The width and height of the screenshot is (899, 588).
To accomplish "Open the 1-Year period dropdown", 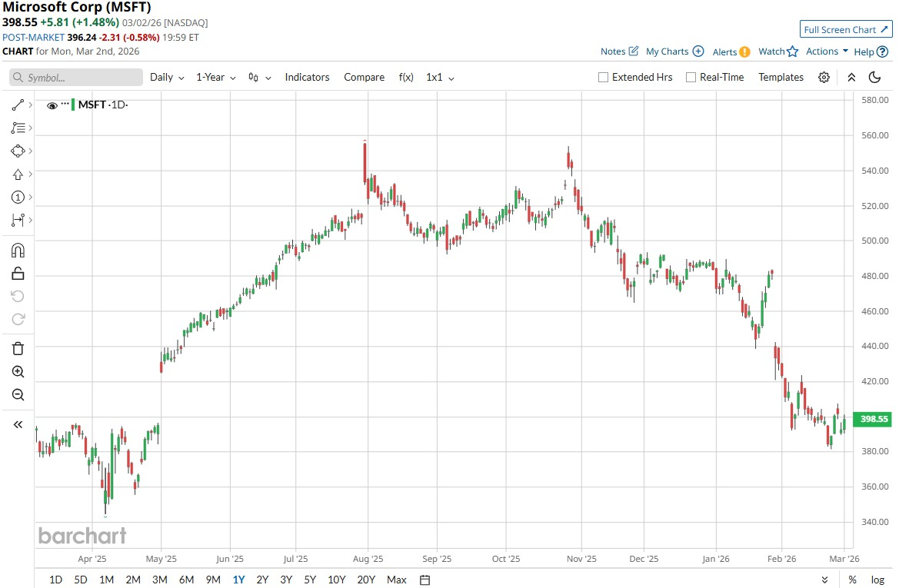I will coord(216,78).
